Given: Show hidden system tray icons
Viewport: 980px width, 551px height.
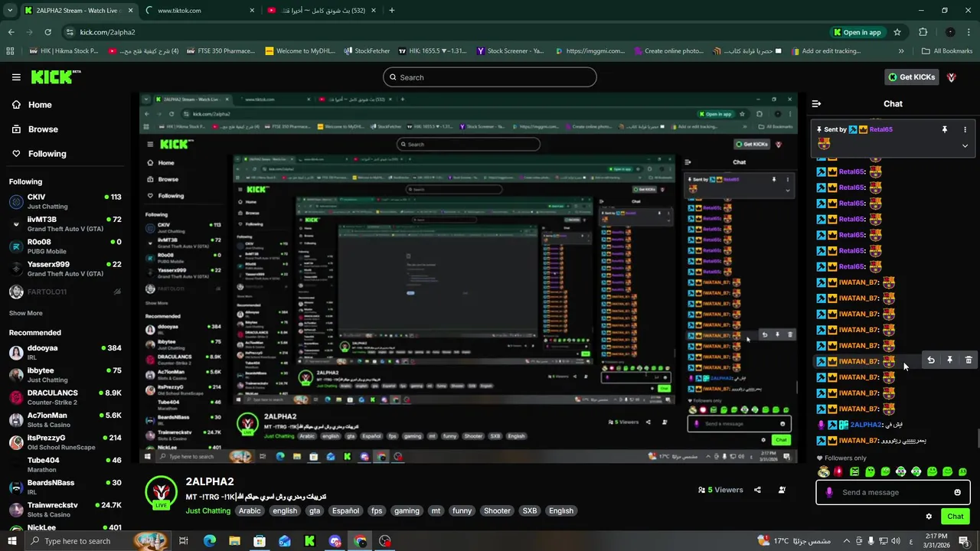Looking at the screenshot, I should tap(846, 541).
